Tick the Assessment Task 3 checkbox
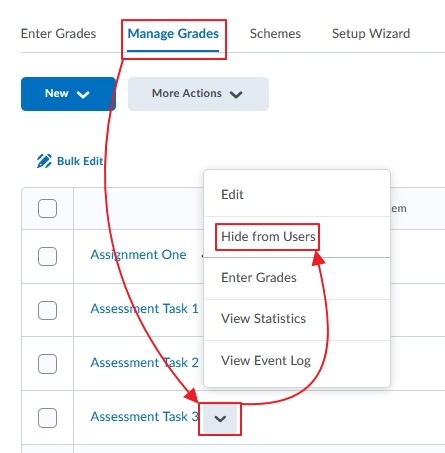 click(x=47, y=418)
